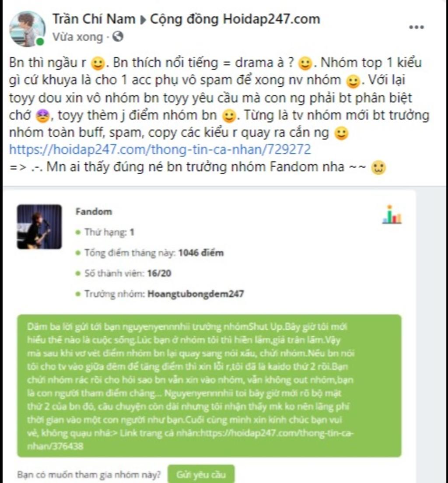Click the "Số thành viên: 16/20" line
Viewport: 448px width, 483px height.
(x=124, y=274)
